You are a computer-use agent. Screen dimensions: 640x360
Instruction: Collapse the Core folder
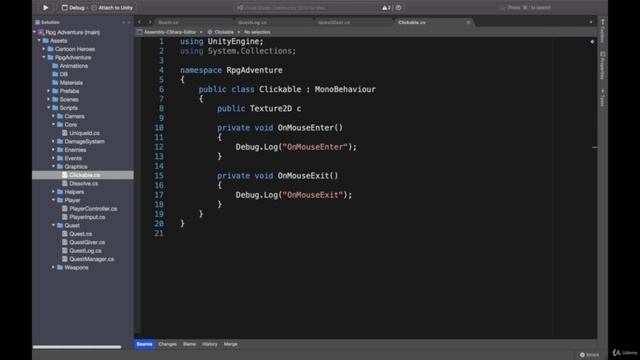coord(53,124)
